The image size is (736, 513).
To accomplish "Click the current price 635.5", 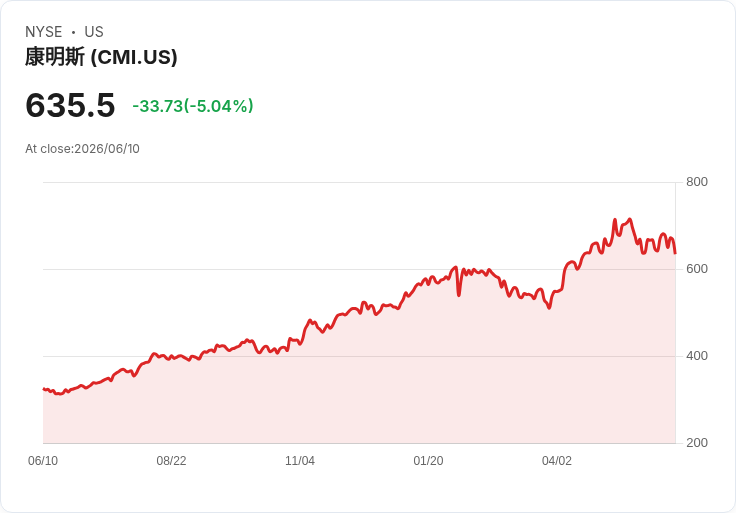I will (x=70, y=105).
